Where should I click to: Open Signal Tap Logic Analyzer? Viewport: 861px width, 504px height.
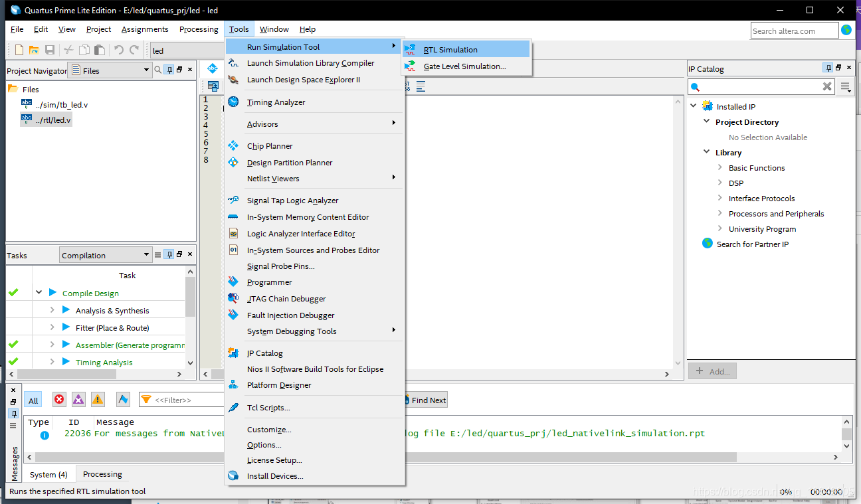point(315,201)
